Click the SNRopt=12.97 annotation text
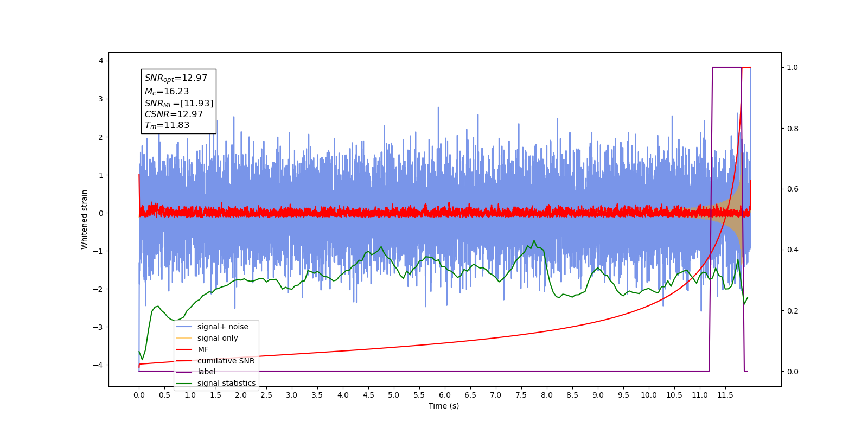This screenshot has height=434, width=868. point(176,78)
